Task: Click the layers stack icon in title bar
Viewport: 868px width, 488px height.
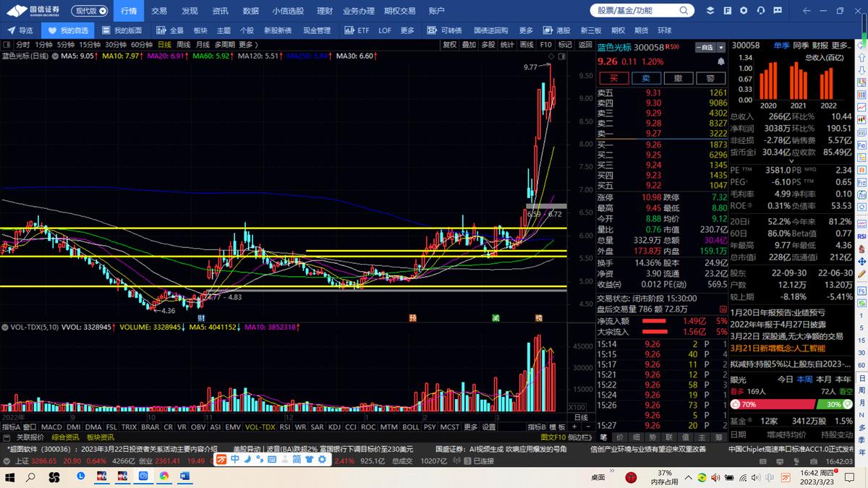Action: (710, 11)
